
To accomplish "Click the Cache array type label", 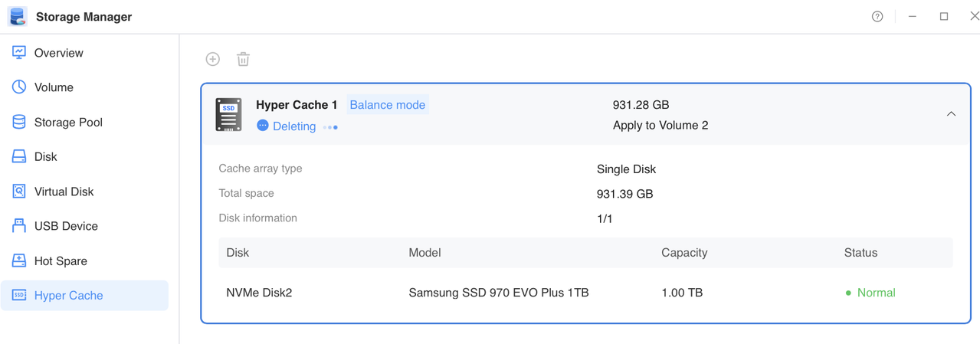I will tap(261, 169).
